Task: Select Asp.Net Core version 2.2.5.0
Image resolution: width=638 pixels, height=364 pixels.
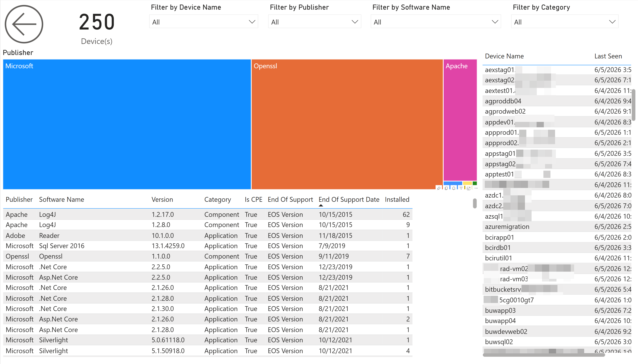Action: 207,277
